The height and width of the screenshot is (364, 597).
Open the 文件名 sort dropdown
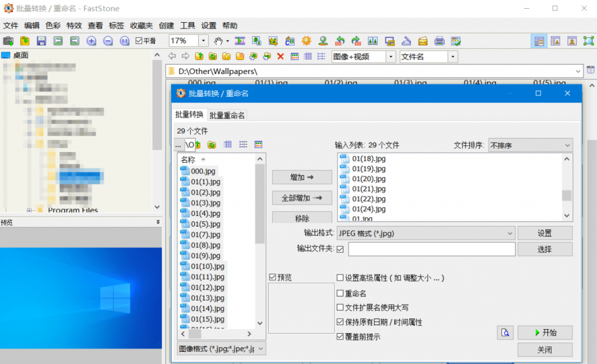[x=452, y=56]
